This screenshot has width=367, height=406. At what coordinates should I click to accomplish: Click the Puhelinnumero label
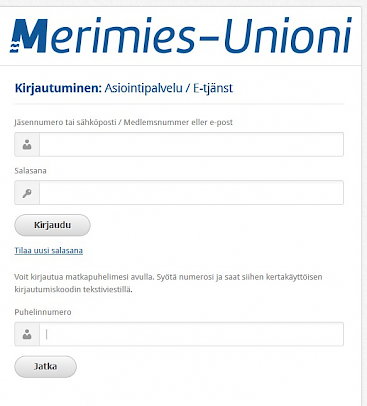click(x=43, y=312)
